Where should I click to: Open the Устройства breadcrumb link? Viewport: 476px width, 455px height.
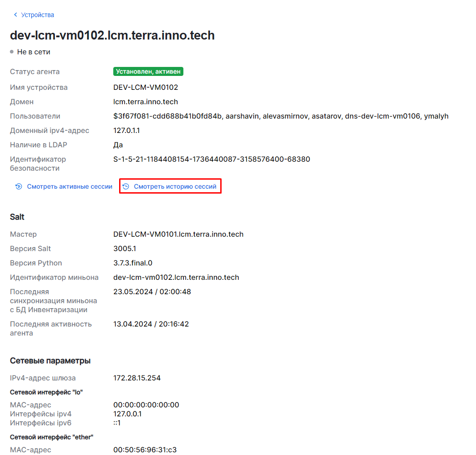click(x=37, y=15)
